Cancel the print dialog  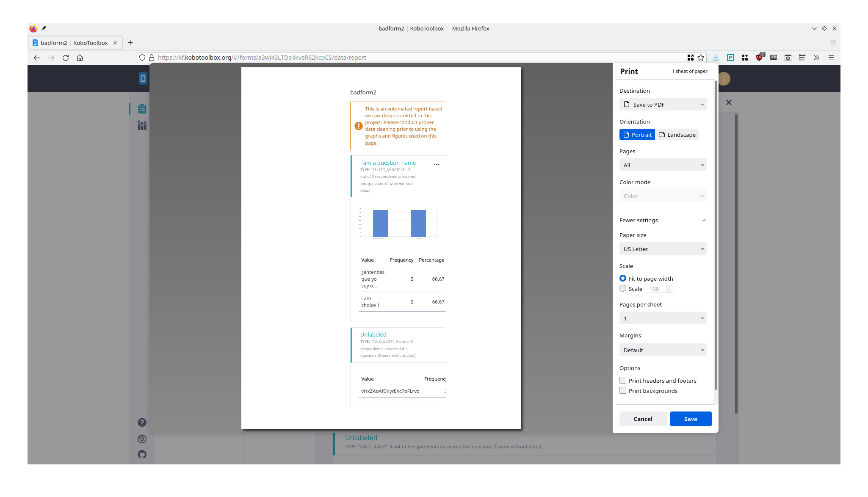pos(643,419)
